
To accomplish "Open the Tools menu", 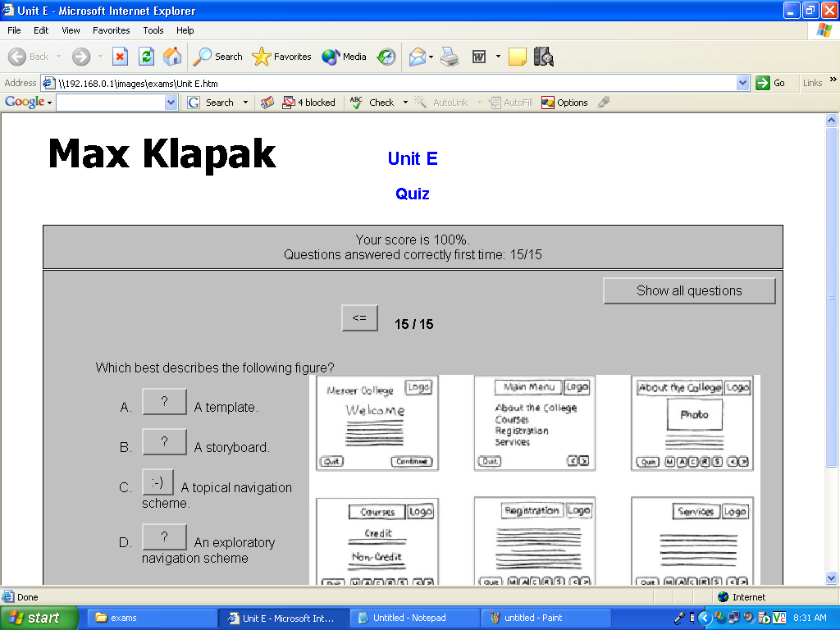I will pos(153,30).
